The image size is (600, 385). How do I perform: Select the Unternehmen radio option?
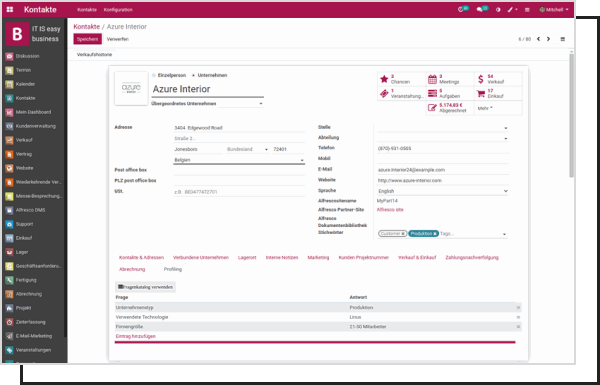(x=193, y=75)
